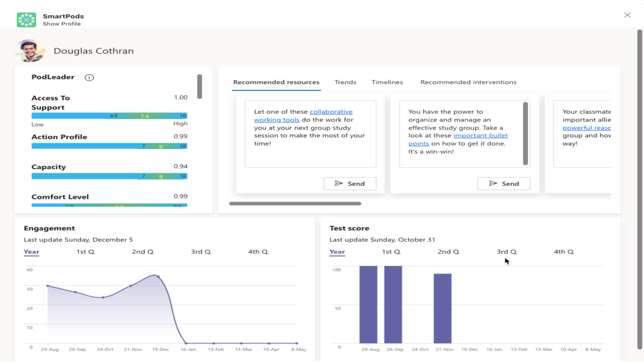Switch to the Timelines tab
Viewport: 644px width, 362px height.
pos(387,82)
